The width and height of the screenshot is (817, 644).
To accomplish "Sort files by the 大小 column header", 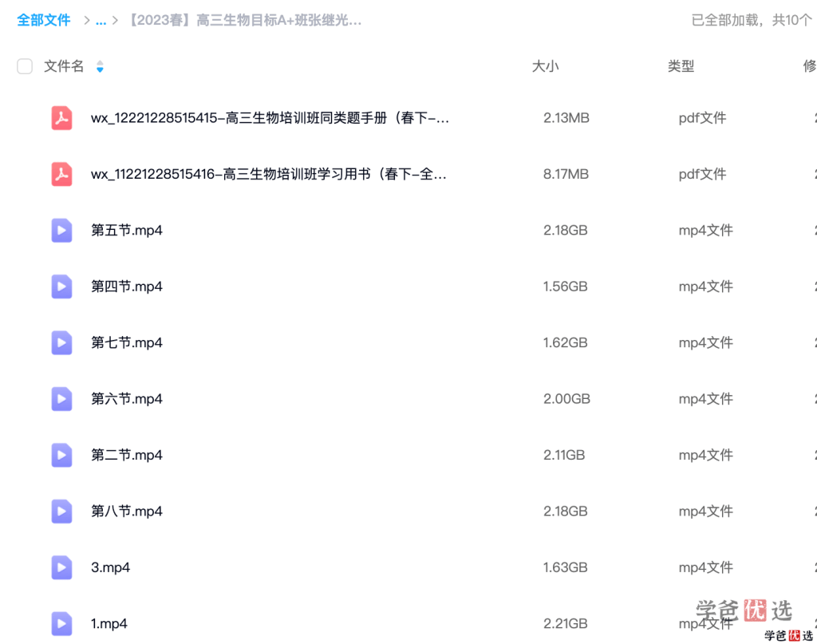I will point(545,66).
